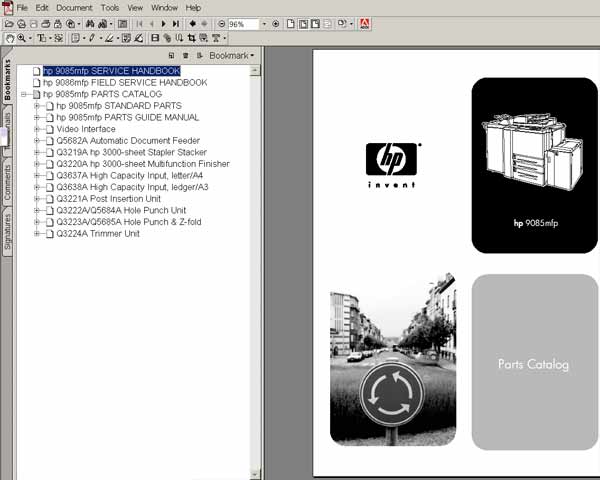Screen dimensions: 600x480
Task: Click the zoom percentage 96% field
Action: coord(243,24)
